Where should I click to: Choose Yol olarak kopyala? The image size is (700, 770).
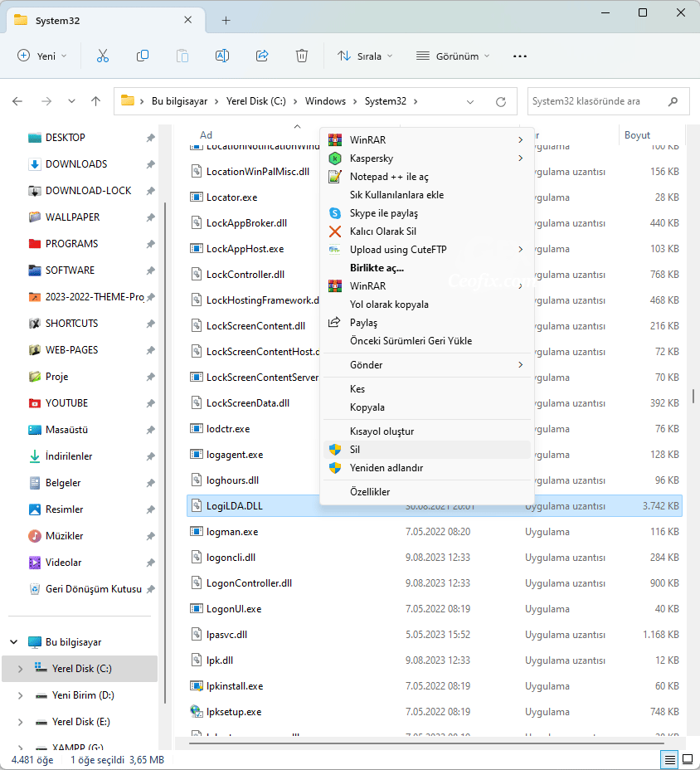coord(427,305)
